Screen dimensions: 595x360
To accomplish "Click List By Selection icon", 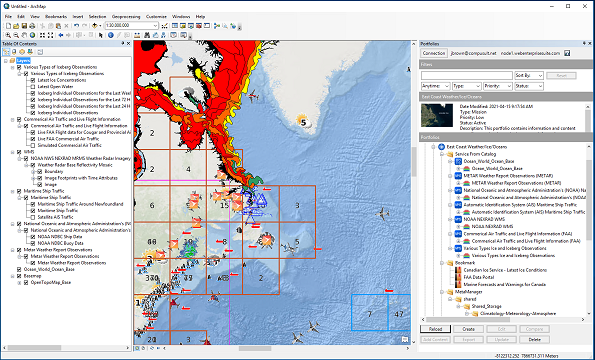I will (x=30, y=52).
